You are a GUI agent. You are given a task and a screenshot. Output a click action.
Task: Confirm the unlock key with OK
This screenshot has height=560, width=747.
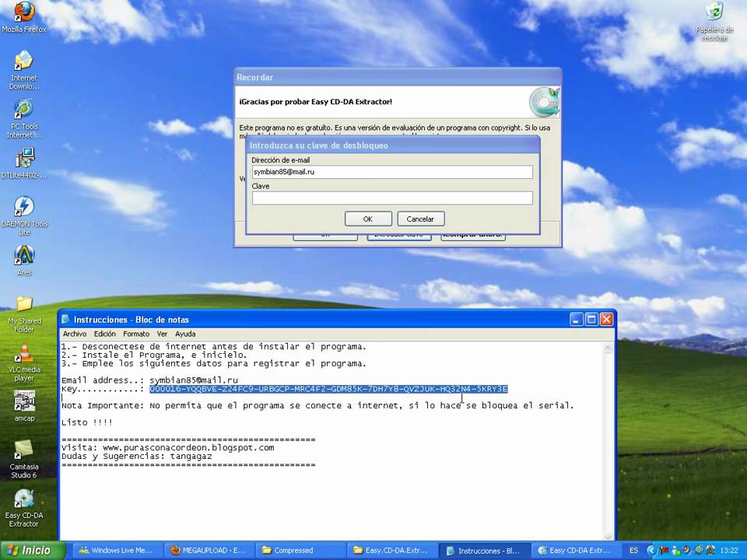368,219
